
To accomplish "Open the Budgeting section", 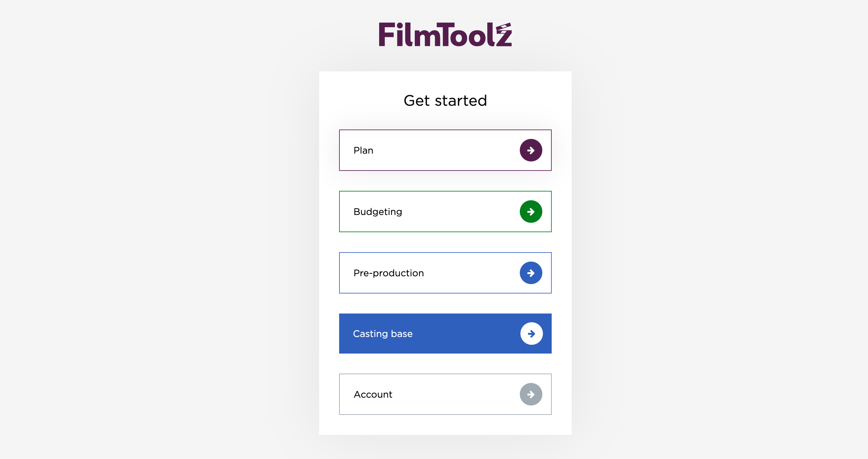I will [445, 212].
